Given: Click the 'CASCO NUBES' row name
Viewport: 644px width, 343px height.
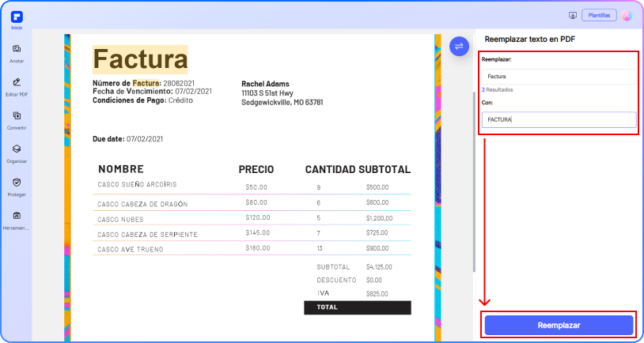Looking at the screenshot, I should [120, 220].
